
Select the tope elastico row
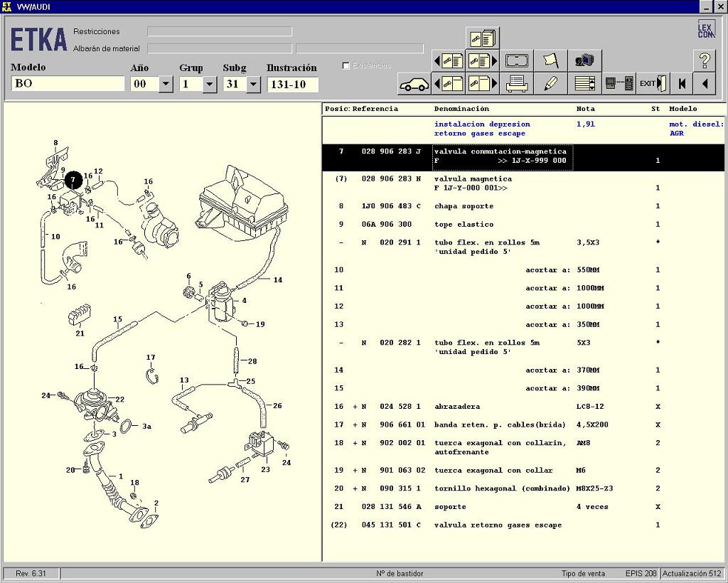523,225
